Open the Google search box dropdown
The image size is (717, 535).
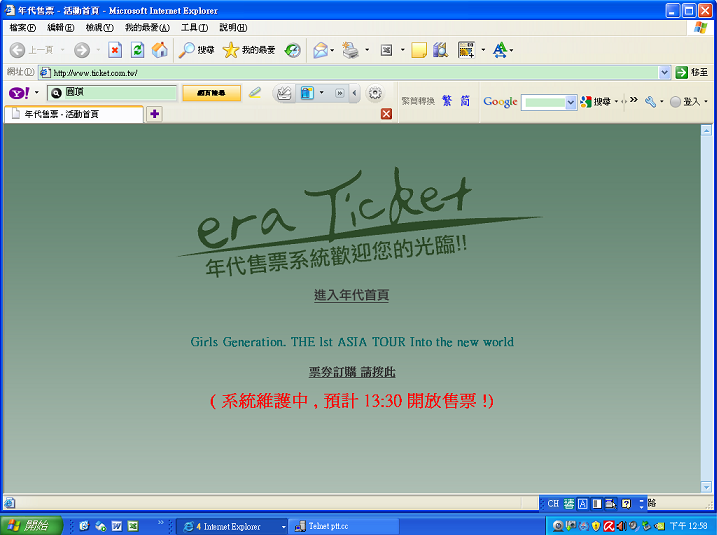(x=570, y=102)
